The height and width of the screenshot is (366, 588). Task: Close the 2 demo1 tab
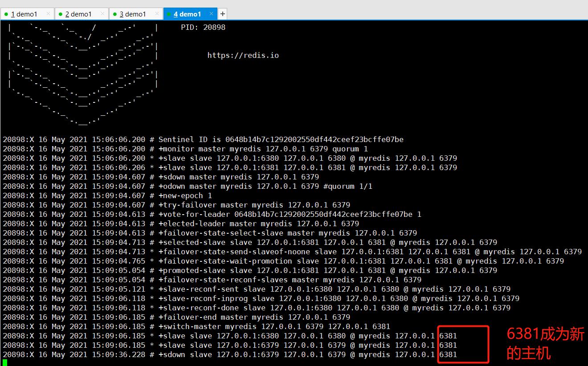102,14
